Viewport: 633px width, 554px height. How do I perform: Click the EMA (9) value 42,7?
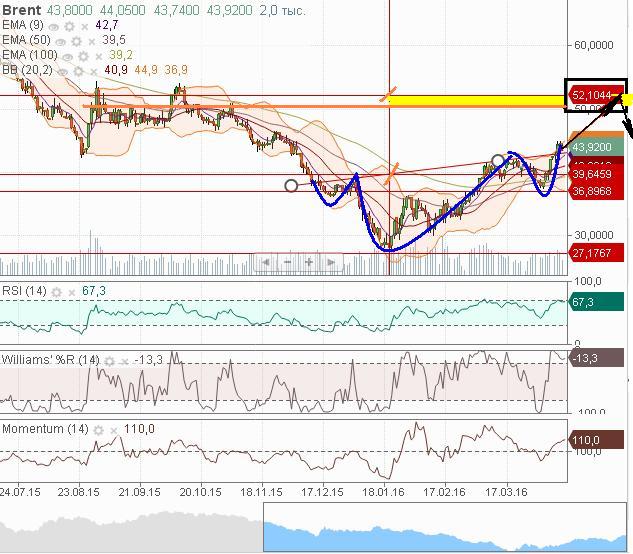coord(107,25)
